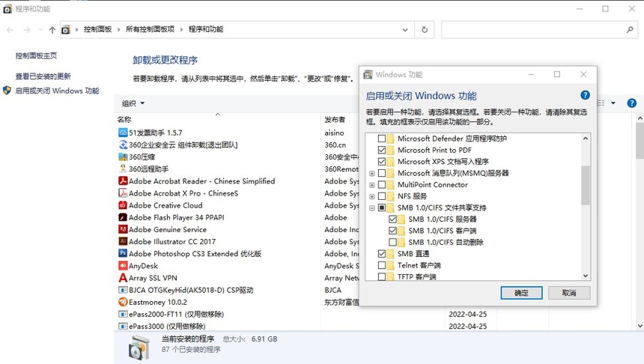Uncheck Microsoft Print to PDF
Screen dimensions: 644x364
382,150
